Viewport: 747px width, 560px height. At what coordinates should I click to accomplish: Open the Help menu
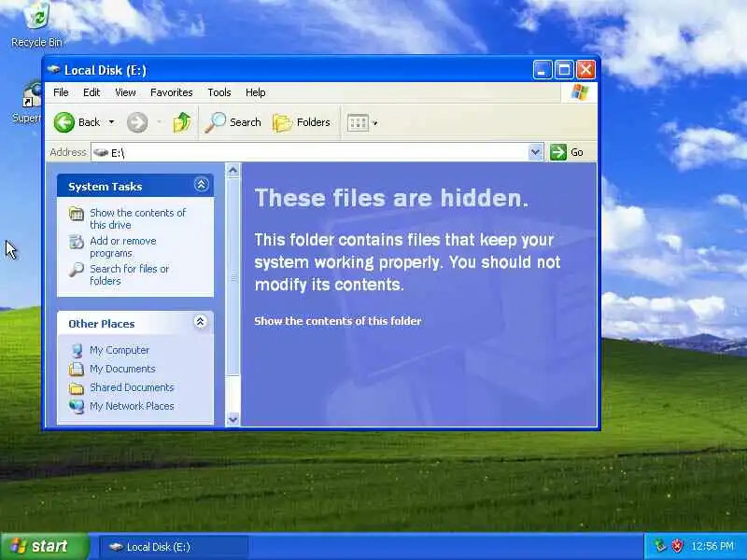(255, 92)
